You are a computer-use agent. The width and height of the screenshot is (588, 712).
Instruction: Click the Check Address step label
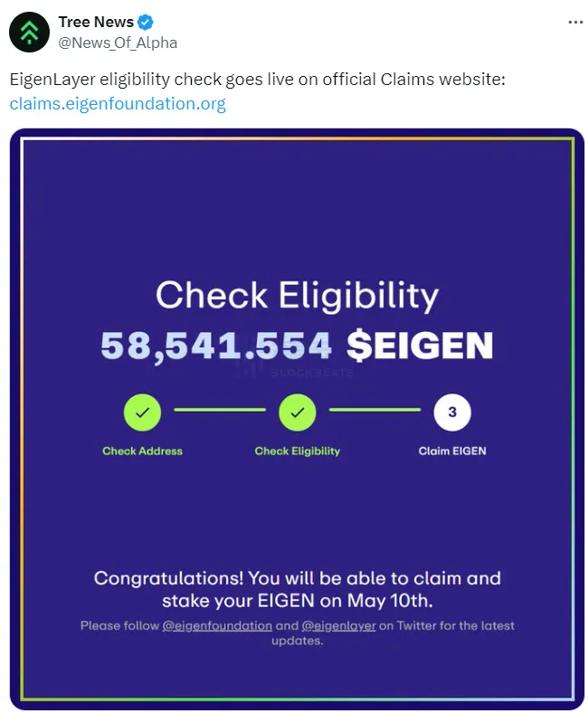(143, 451)
